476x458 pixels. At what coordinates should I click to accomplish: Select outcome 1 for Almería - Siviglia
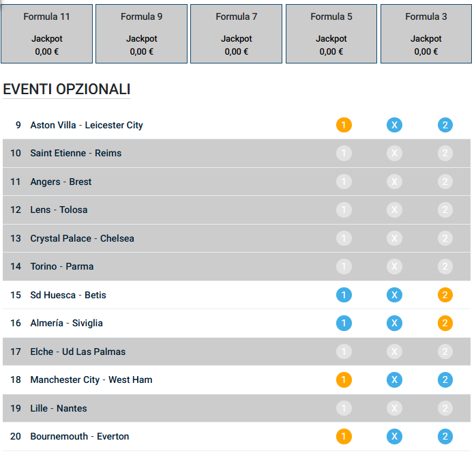344,323
